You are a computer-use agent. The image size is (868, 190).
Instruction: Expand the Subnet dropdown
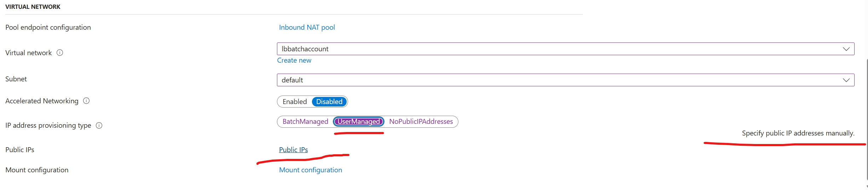pos(565,80)
